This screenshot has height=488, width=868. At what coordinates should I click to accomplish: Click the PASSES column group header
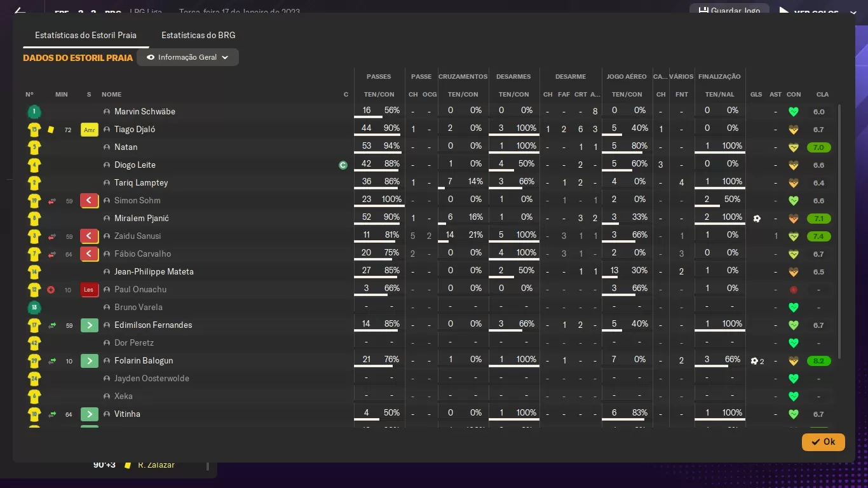pos(379,77)
